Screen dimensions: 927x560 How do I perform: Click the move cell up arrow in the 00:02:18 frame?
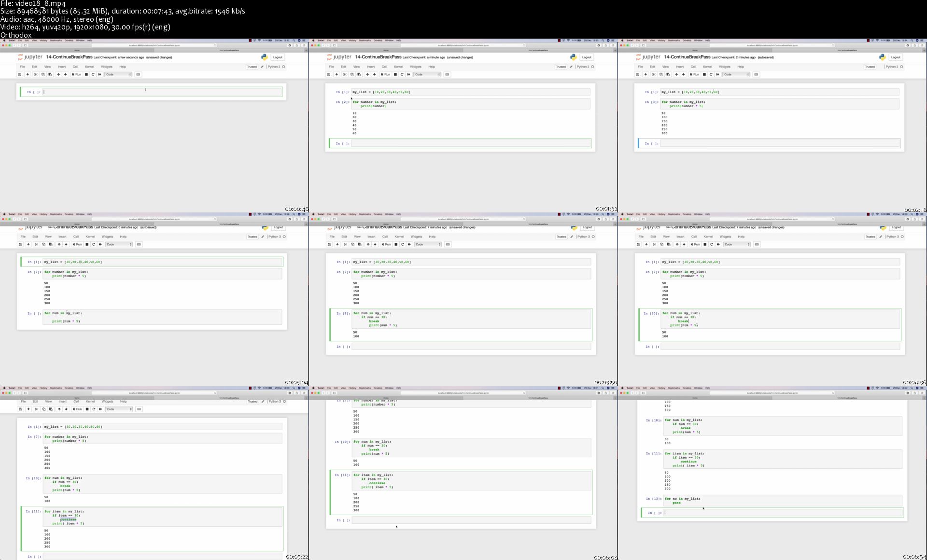click(x=676, y=74)
